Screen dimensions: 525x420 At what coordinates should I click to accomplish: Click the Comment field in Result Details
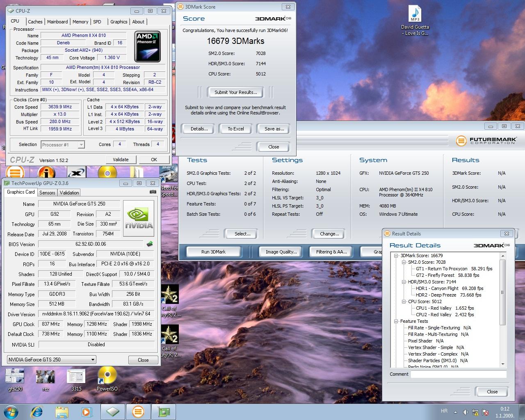459,374
